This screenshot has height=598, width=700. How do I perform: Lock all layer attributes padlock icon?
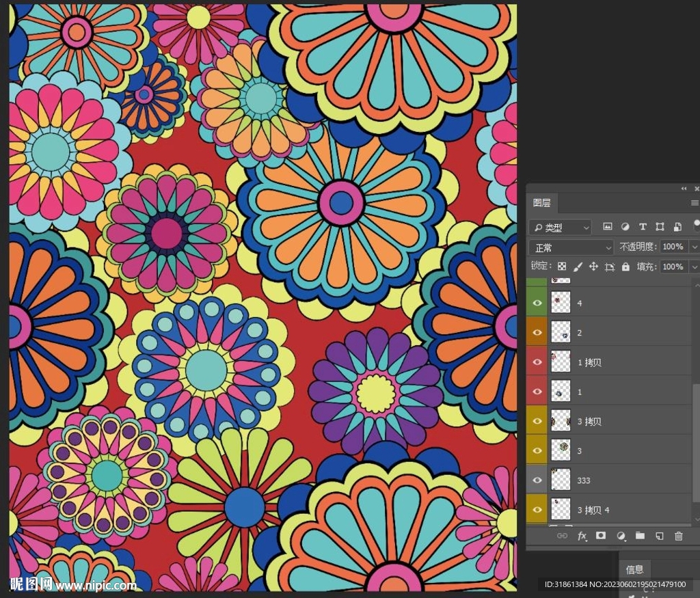(x=625, y=267)
